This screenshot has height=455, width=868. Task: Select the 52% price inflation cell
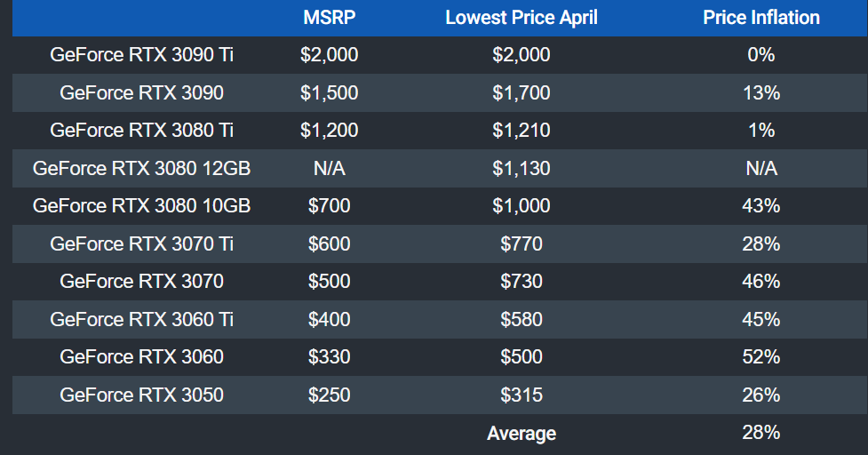pos(760,357)
